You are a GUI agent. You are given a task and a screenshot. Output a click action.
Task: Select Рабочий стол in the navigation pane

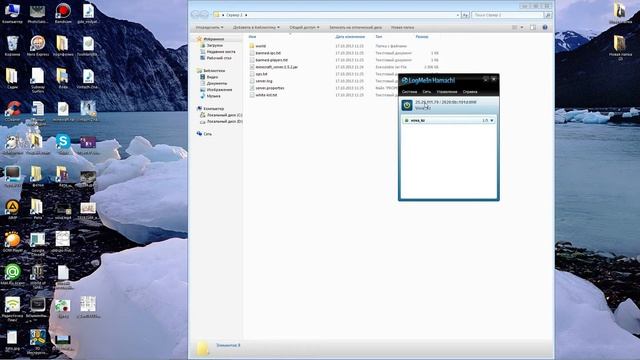[x=219, y=58]
